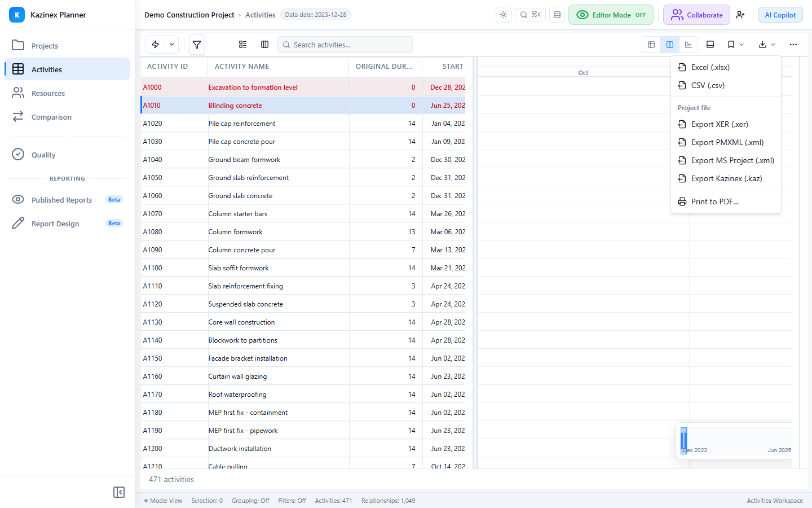The width and height of the screenshot is (812, 508).
Task: Focus the Search activities field
Action: 345,45
